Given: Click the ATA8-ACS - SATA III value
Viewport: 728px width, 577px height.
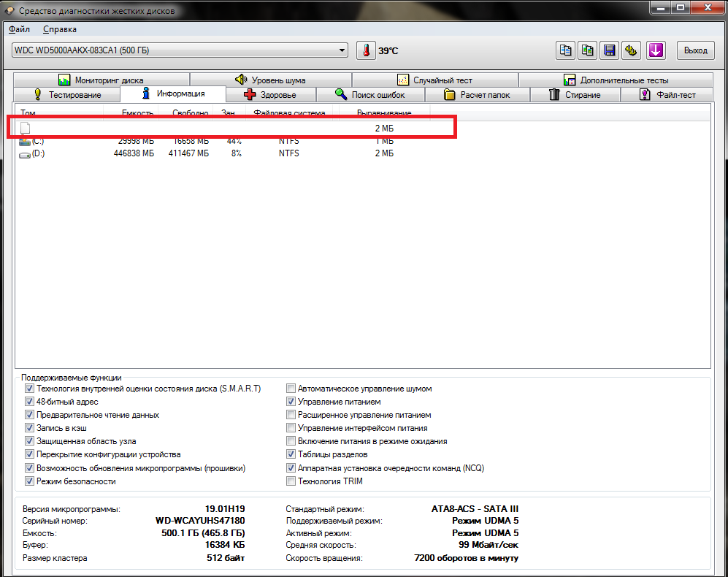Looking at the screenshot, I should pos(475,508).
